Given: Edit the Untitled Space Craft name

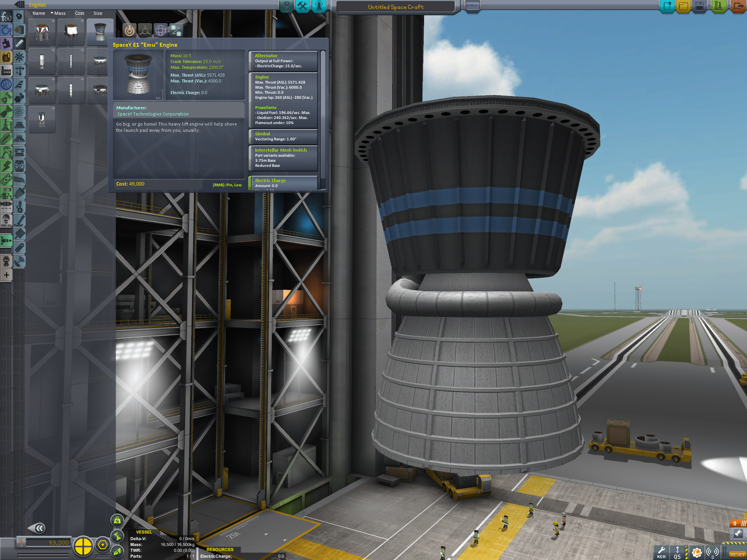Looking at the screenshot, I should click(x=395, y=7).
